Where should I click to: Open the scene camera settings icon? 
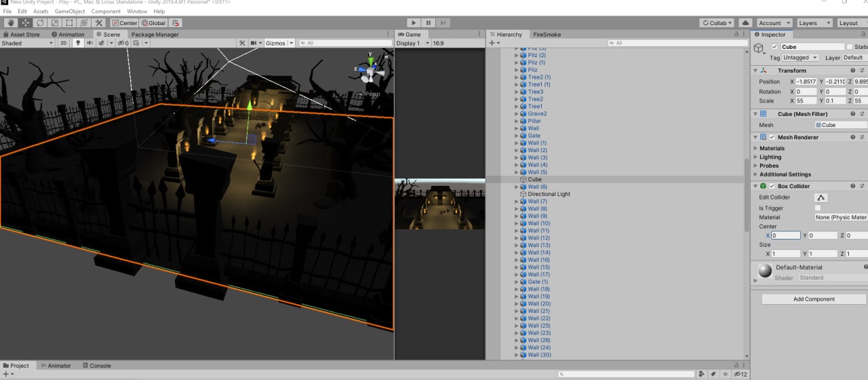click(x=255, y=43)
